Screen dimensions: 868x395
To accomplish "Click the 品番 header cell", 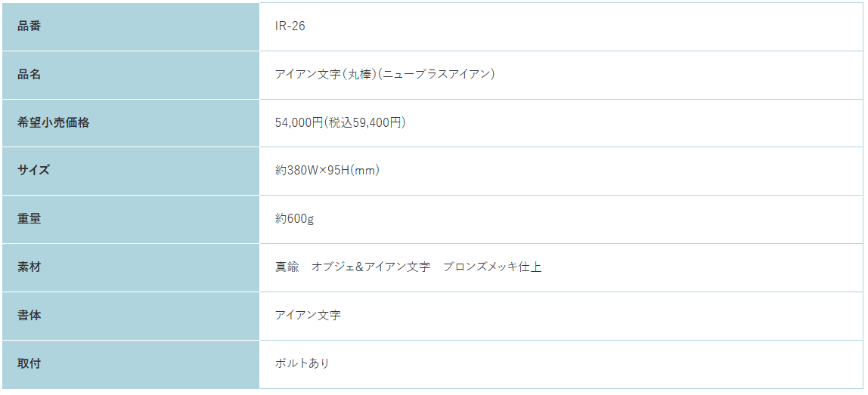I will pos(131,26).
